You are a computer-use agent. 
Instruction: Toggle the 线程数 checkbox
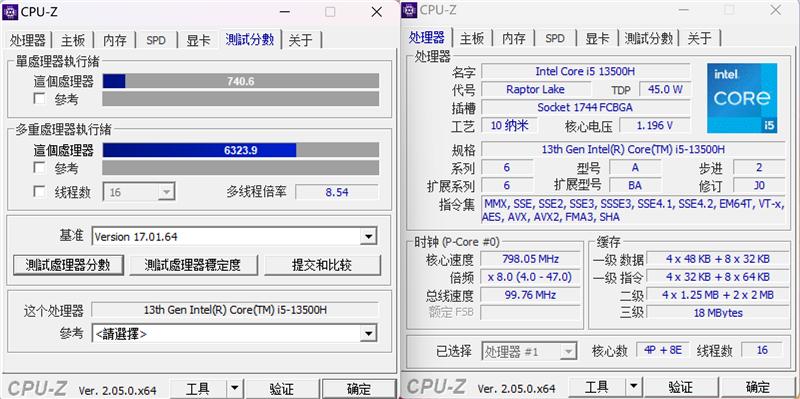point(39,192)
